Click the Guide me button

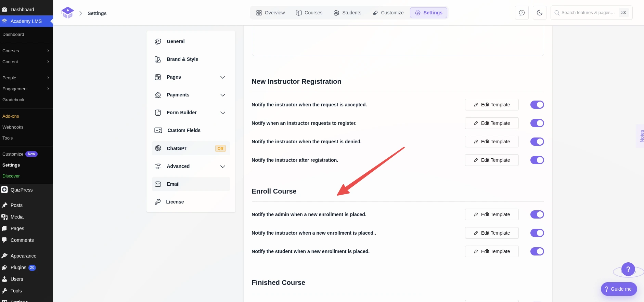click(619, 289)
